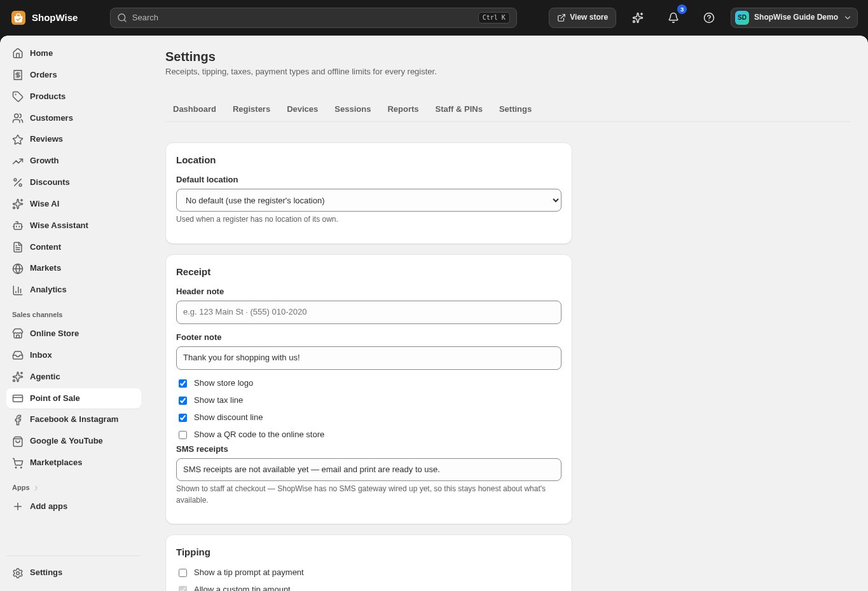The height and width of the screenshot is (591, 868).
Task: Click into the SMS receipts field
Action: tap(369, 470)
